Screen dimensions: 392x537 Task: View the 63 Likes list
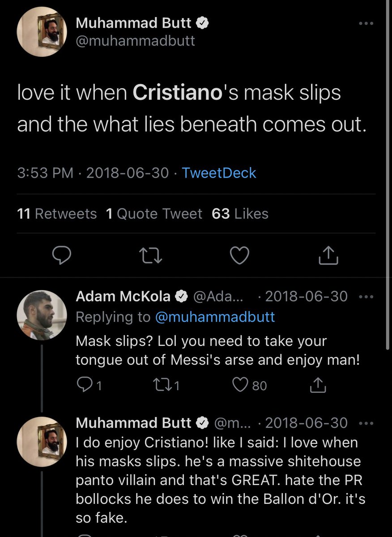click(240, 214)
